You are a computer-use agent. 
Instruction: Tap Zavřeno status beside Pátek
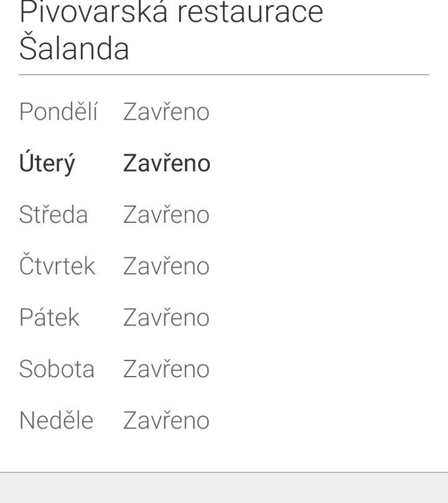[x=166, y=317]
